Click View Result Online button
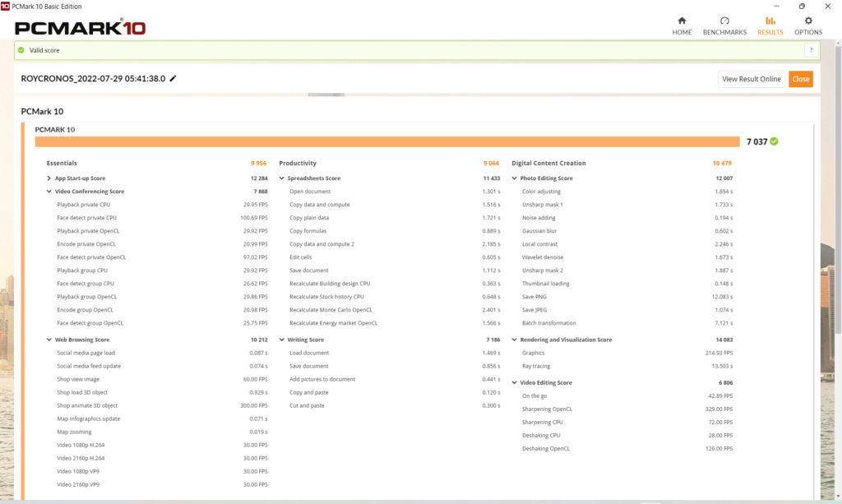 752,79
